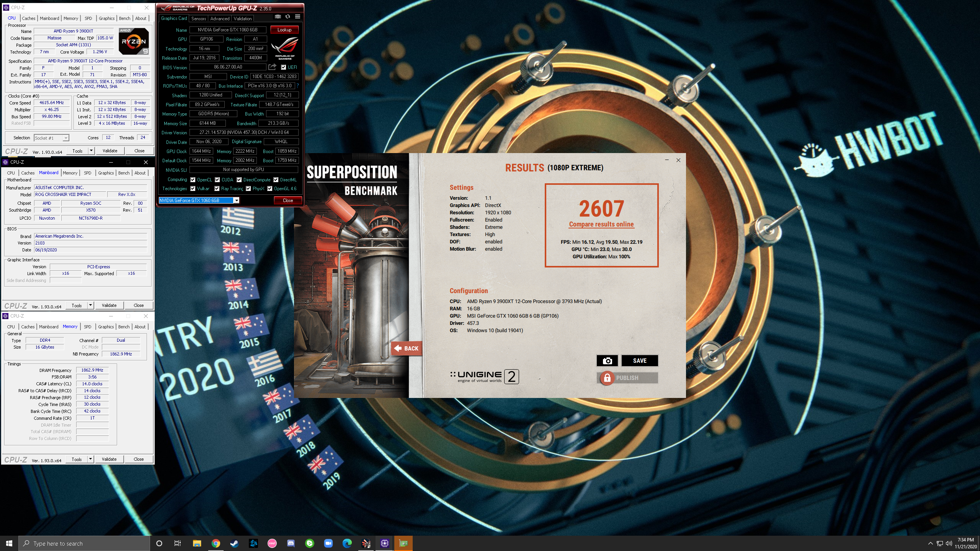Open Google Chrome from the taskbar
Image resolution: width=980 pixels, height=551 pixels.
[x=216, y=543]
